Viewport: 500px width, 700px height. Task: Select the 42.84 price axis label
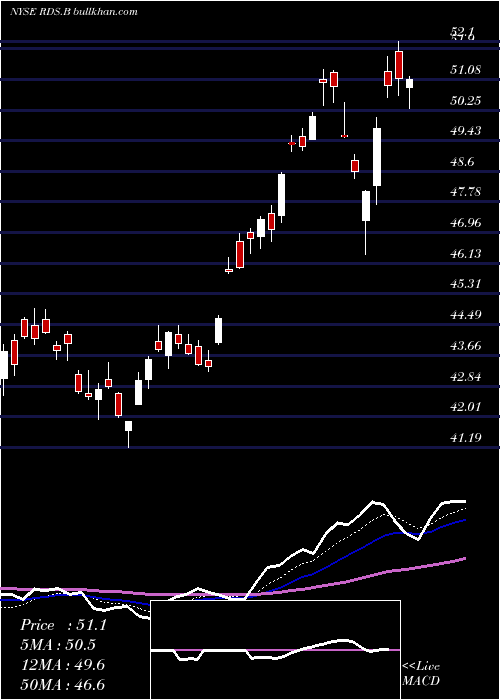[x=466, y=376]
